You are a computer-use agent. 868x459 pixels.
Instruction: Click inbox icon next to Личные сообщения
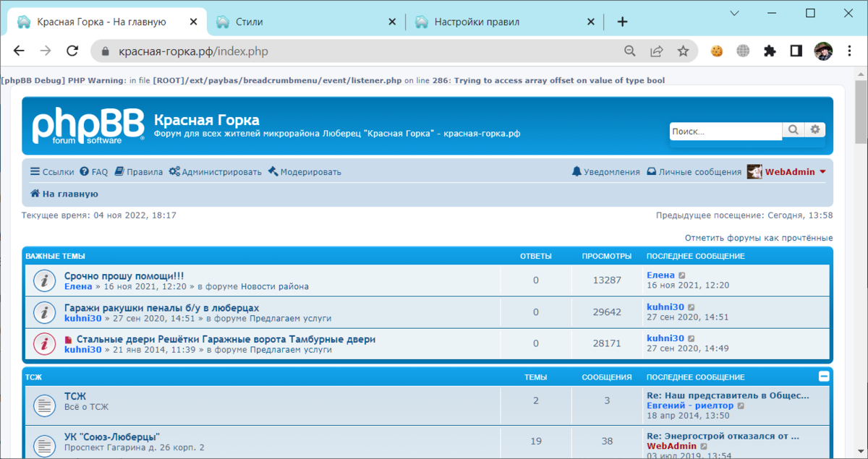click(651, 171)
